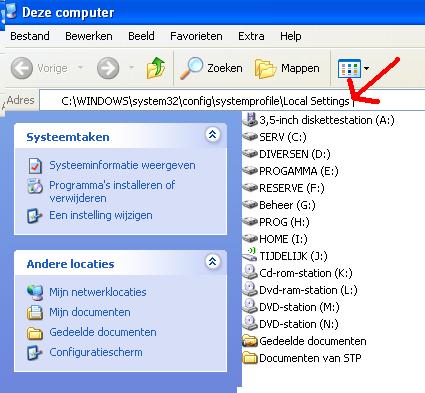Screen dimensions: 425x393
Task: Open the Extra menu
Action: coord(251,36)
